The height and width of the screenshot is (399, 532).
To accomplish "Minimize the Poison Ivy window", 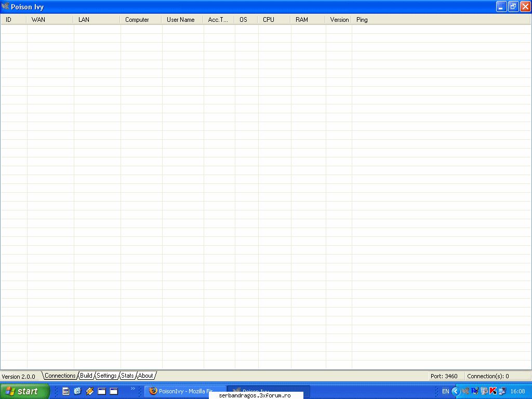I will click(501, 6).
